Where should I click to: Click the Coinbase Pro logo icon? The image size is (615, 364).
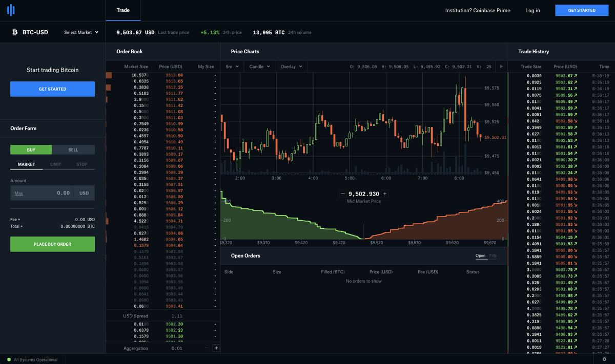(11, 10)
